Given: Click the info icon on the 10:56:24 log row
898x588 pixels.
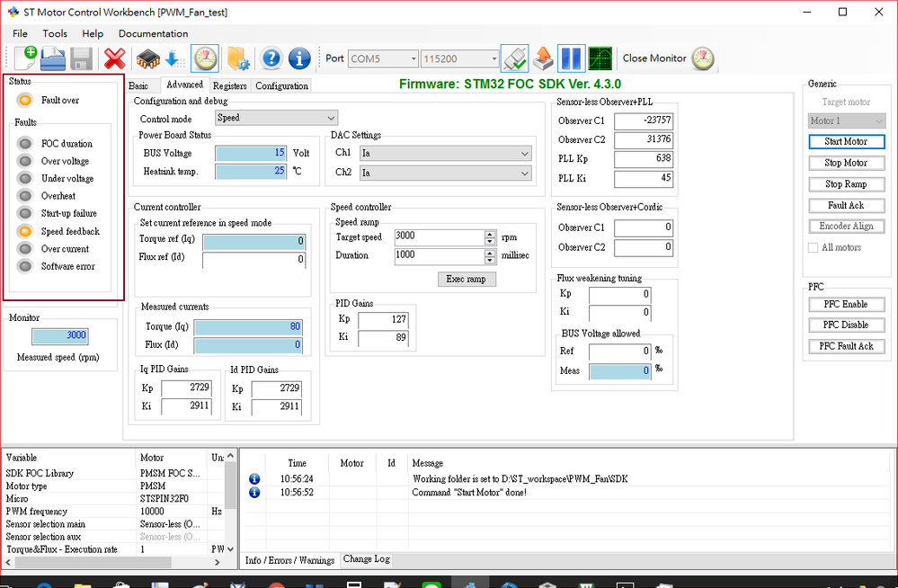Looking at the screenshot, I should pos(254,478).
